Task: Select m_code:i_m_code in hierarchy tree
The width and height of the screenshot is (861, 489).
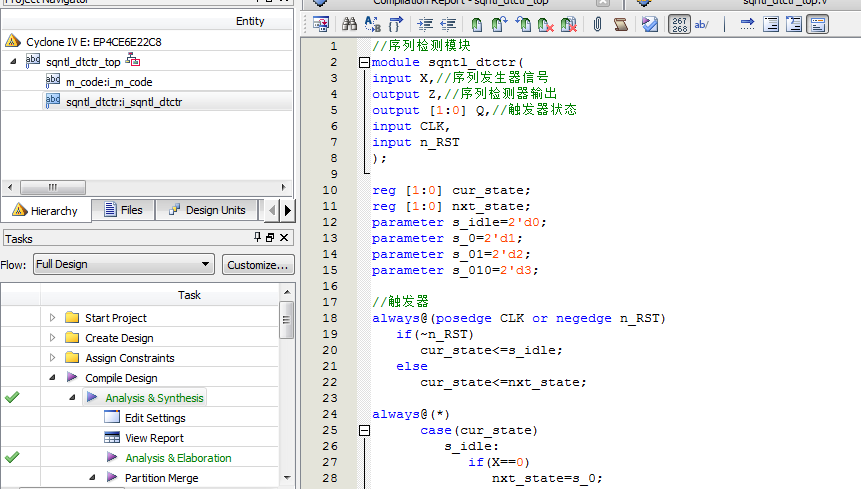Action: [108, 82]
